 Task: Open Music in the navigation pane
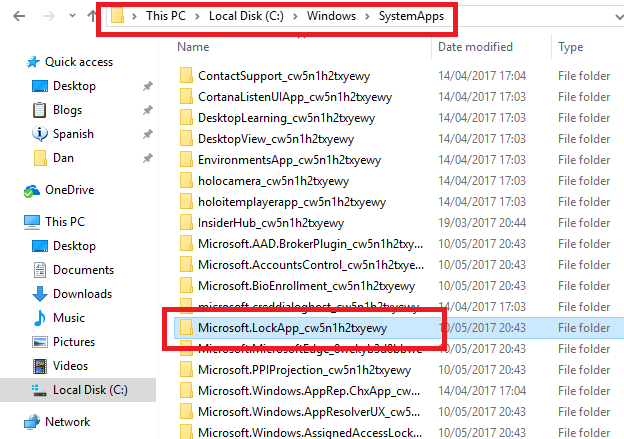[69, 318]
